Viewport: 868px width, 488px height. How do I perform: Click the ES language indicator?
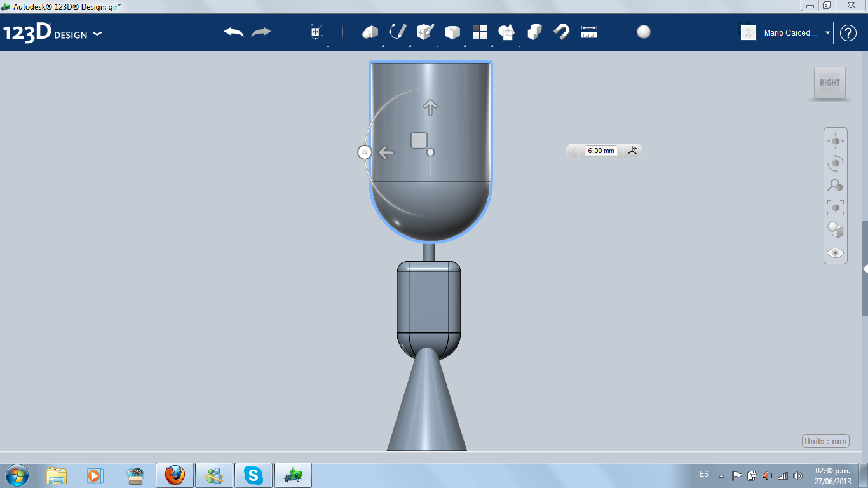(x=704, y=474)
